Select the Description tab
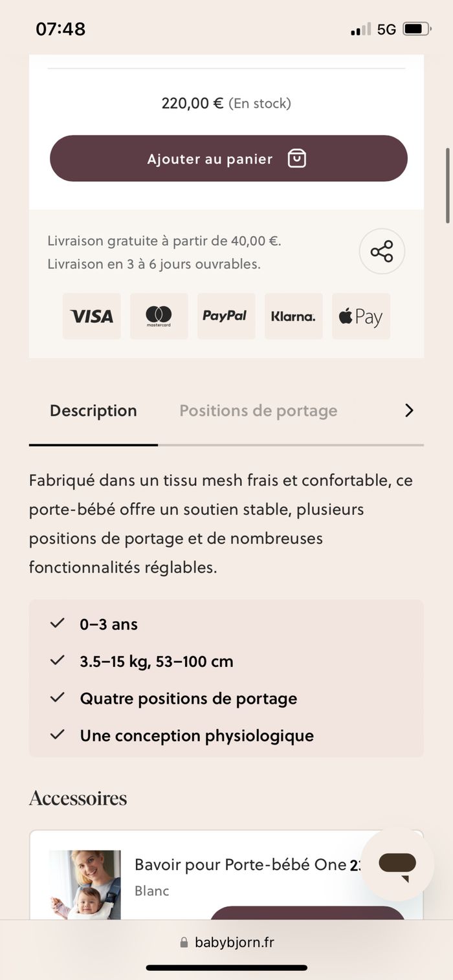 point(93,411)
